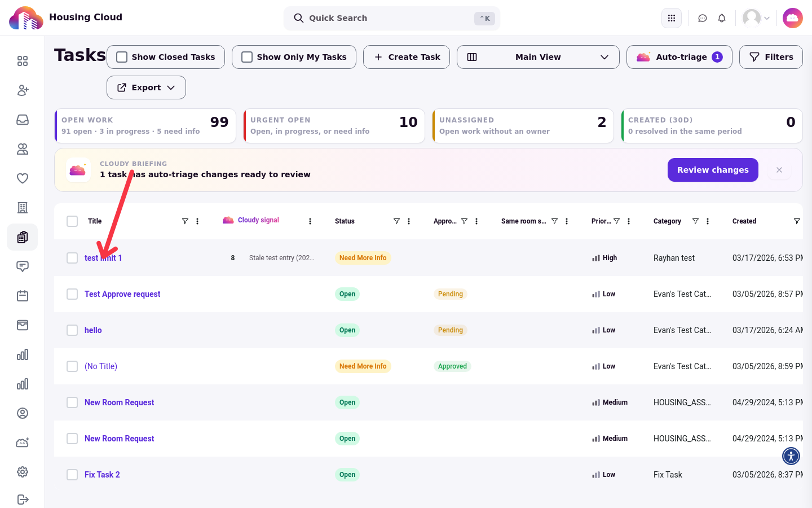This screenshot has height=508, width=812.
Task: Dismiss the Cloudy Briefing banner
Action: tap(779, 170)
